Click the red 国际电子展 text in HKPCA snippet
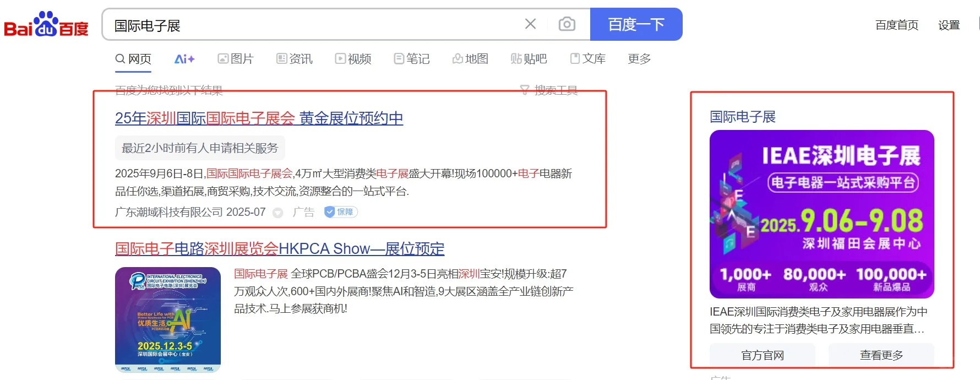 point(261,274)
